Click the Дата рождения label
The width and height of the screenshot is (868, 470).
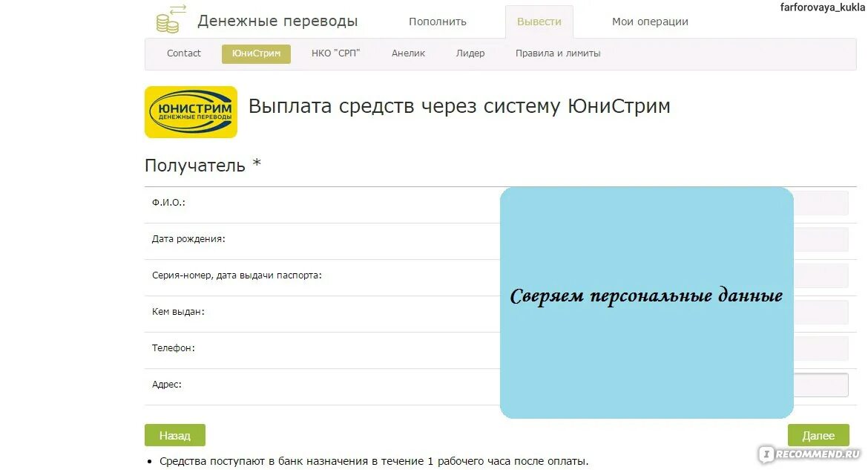pos(188,239)
